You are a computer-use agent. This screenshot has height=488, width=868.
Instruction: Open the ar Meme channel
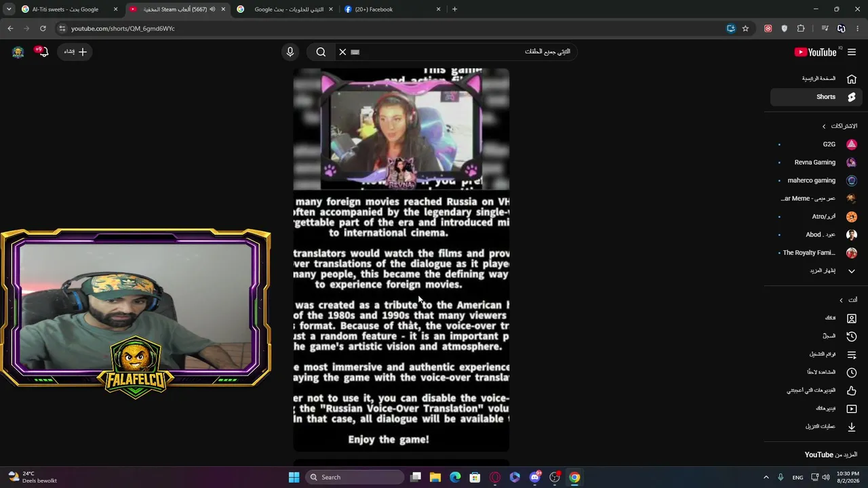pos(818,199)
